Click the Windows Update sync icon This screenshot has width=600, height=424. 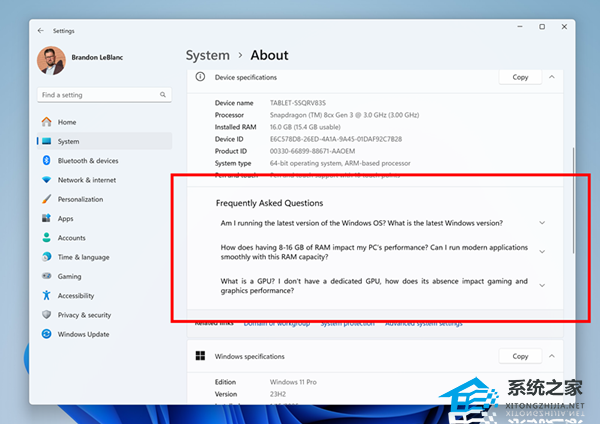[x=47, y=334]
